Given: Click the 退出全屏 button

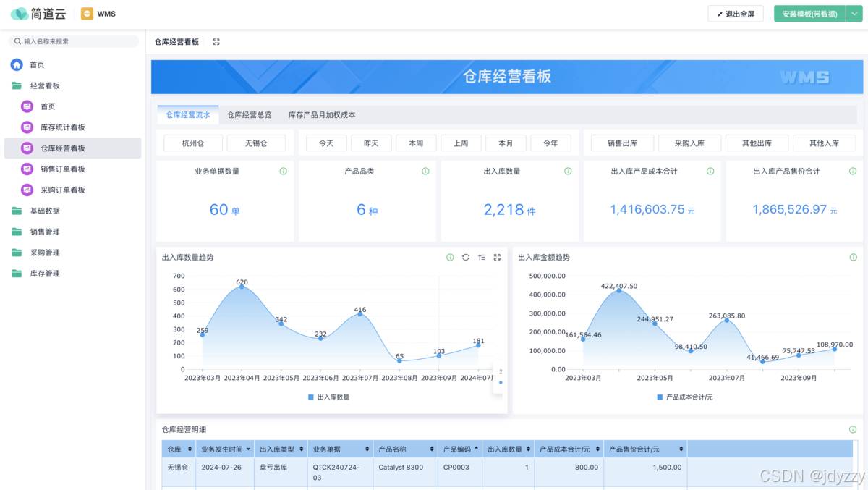Looking at the screenshot, I should point(736,14).
